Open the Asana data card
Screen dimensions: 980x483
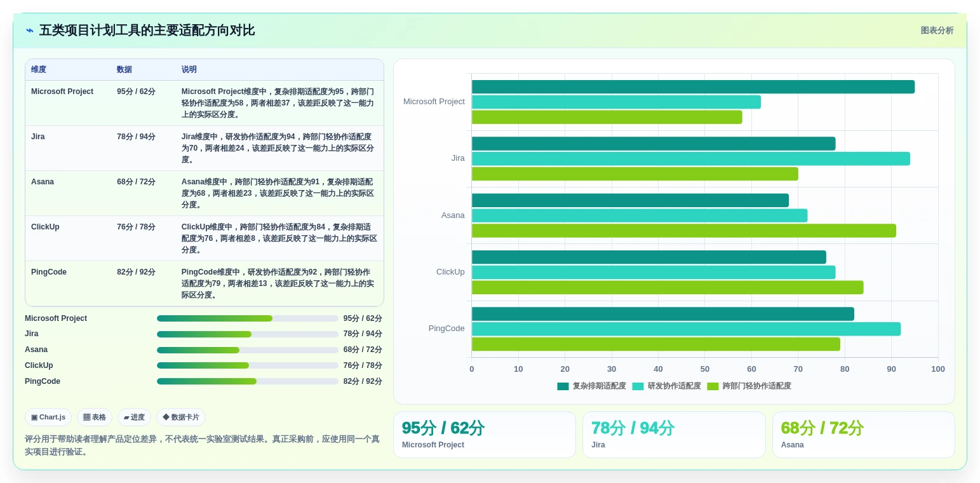(x=864, y=435)
